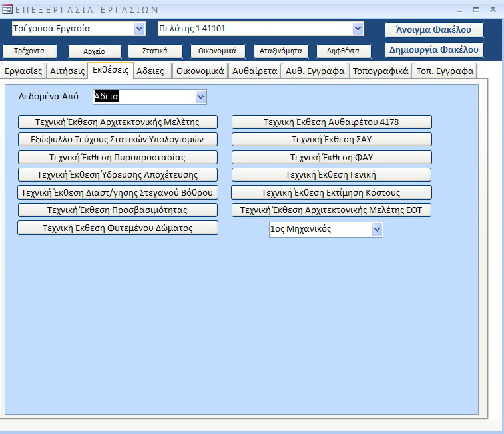This screenshot has height=434, width=504.
Task: Click the form icon in the title bar
Action: pyautogui.click(x=7, y=9)
